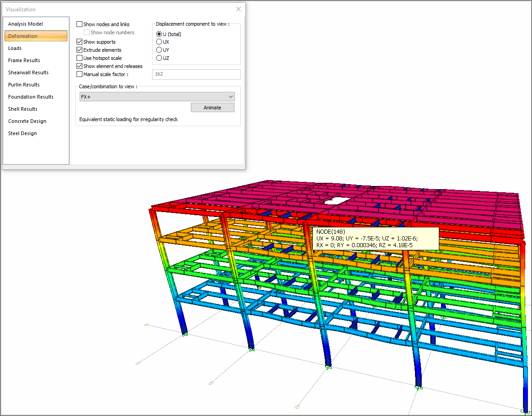Open Concrete Design section
Screen dimensions: 532x416
tap(27, 121)
